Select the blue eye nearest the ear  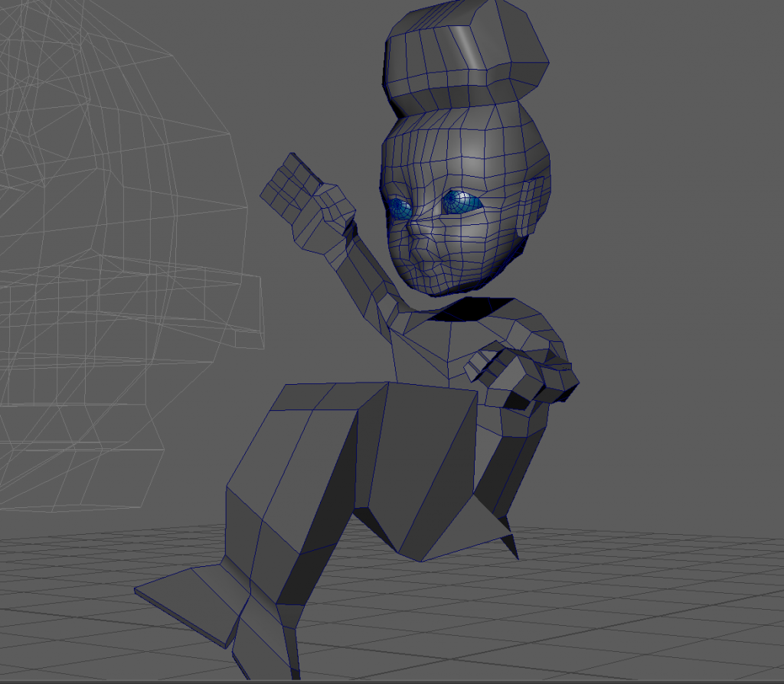462,202
